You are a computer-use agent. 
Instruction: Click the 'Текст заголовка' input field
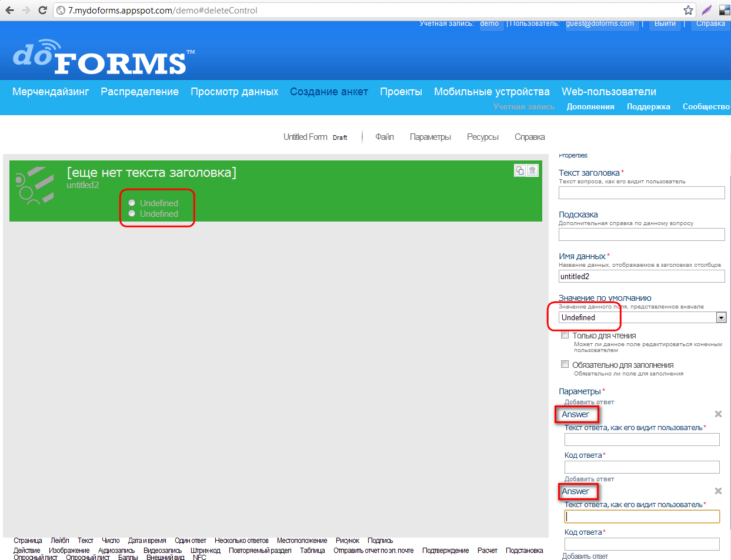click(641, 193)
